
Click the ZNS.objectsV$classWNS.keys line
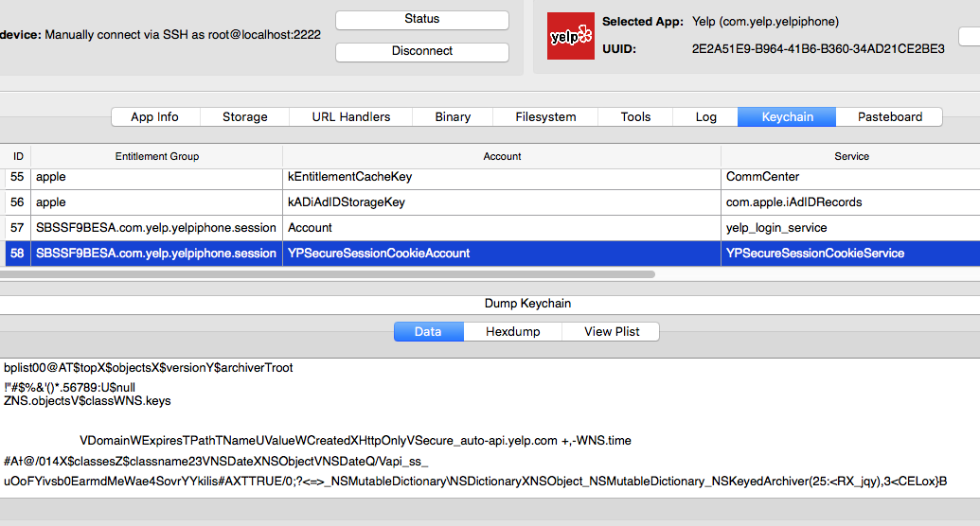point(87,401)
